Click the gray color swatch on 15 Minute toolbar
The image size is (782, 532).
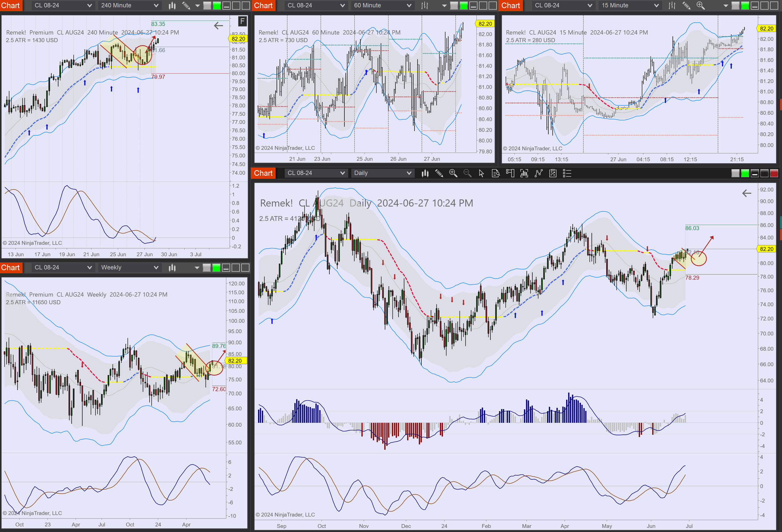coord(735,5)
